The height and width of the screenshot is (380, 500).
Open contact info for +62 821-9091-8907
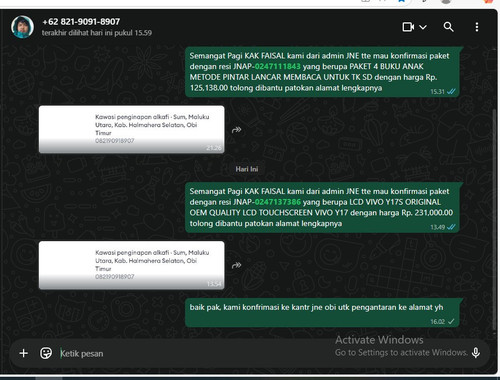click(x=81, y=22)
